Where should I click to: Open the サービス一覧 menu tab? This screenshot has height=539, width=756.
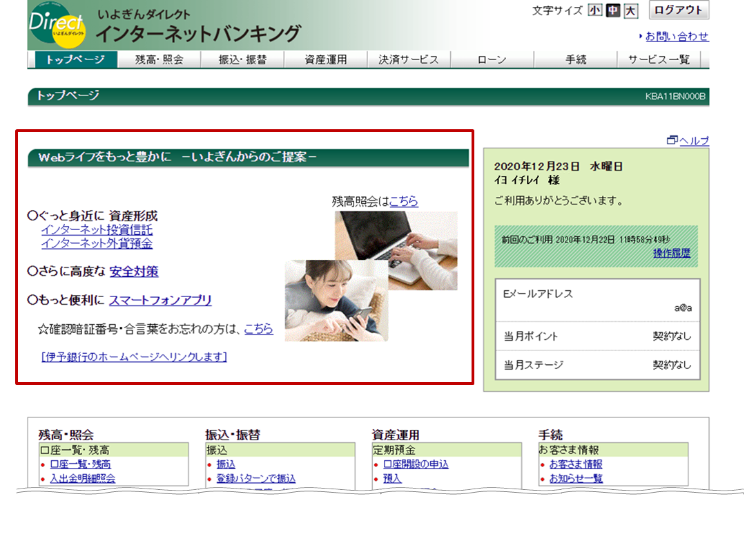[659, 59]
